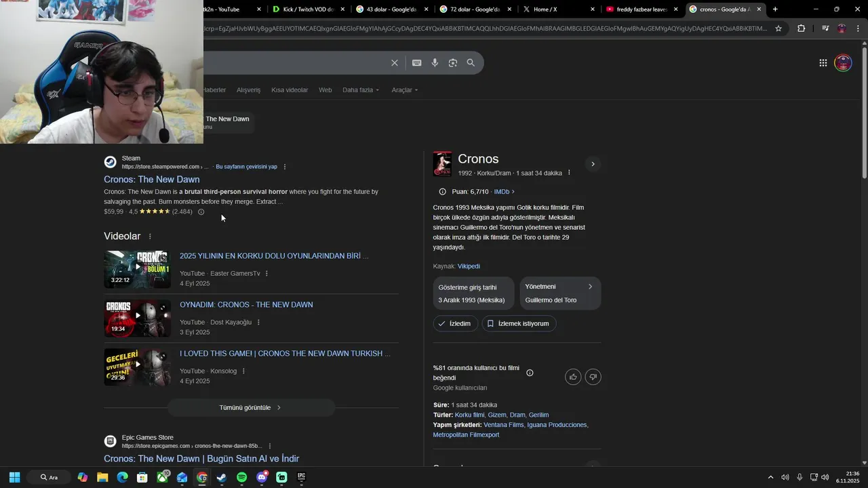Switch to the freddy fazbear YouTube tab

coord(641,9)
